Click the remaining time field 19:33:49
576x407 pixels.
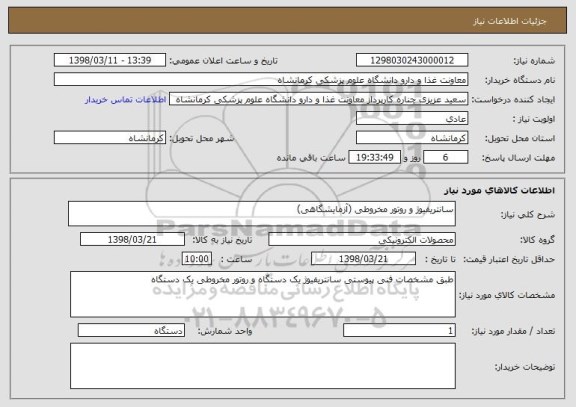point(374,158)
